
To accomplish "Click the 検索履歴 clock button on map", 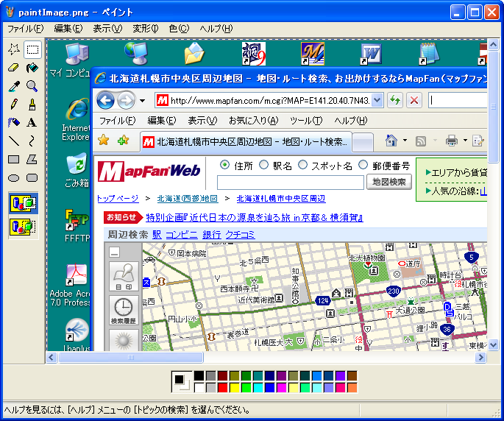I will pyautogui.click(x=124, y=311).
